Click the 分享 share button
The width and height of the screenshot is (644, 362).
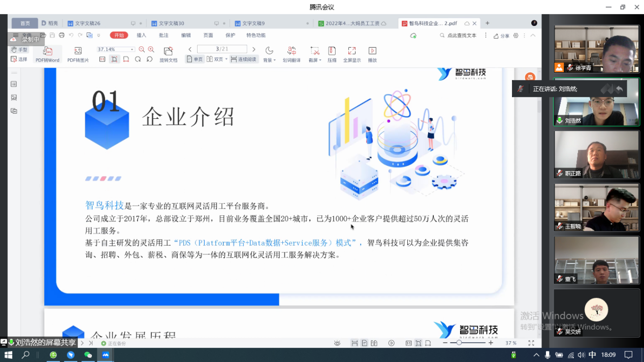[502, 36]
